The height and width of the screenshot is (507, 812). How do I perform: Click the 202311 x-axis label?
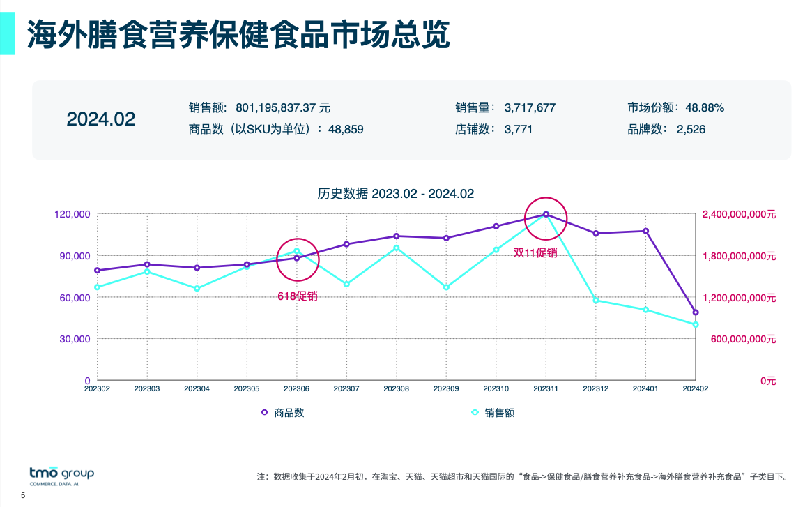pyautogui.click(x=546, y=389)
